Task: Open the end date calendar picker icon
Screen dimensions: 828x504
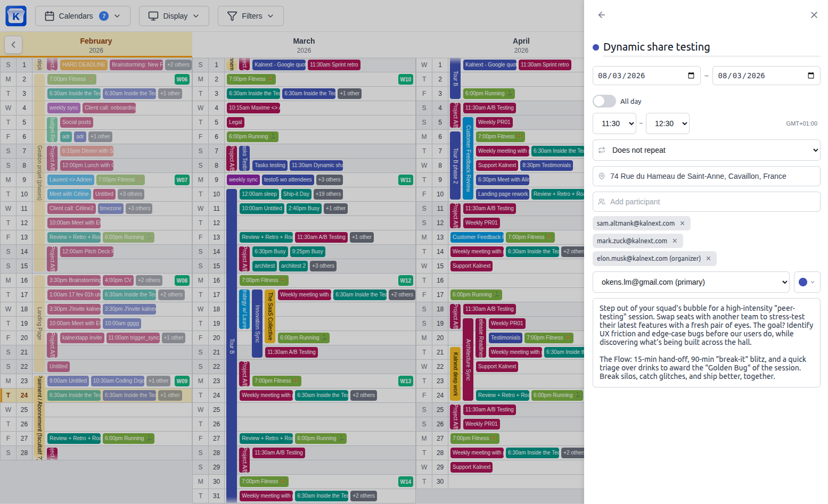Action: (810, 76)
